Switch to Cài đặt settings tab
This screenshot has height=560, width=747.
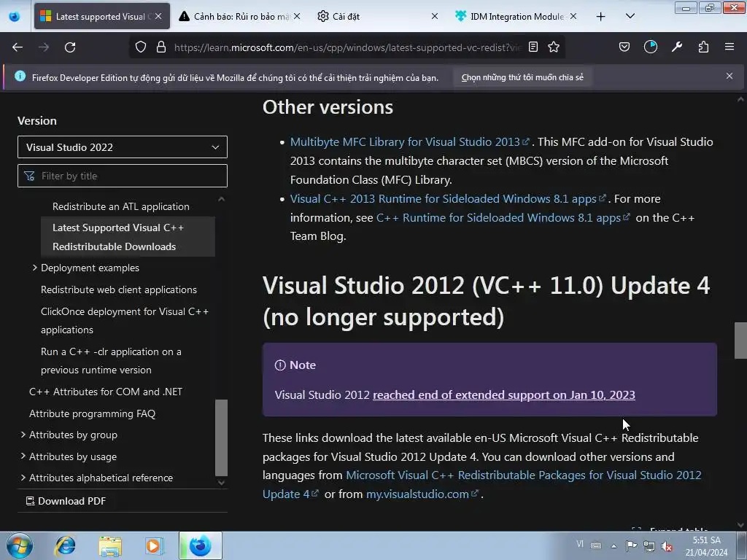371,17
